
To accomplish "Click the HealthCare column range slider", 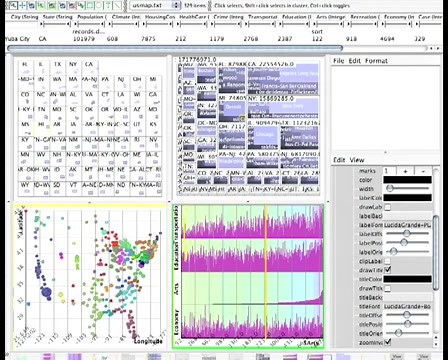I will pyautogui.click(x=192, y=24).
